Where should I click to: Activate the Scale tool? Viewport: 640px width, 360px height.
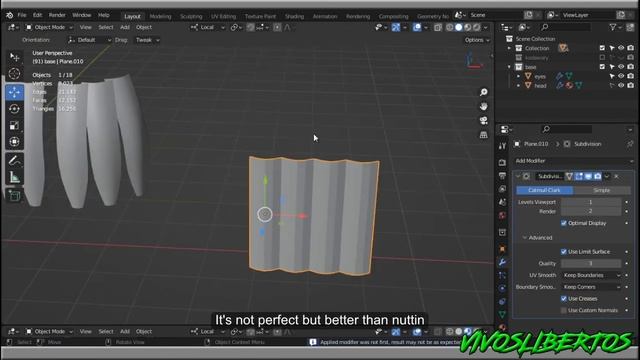[15, 125]
